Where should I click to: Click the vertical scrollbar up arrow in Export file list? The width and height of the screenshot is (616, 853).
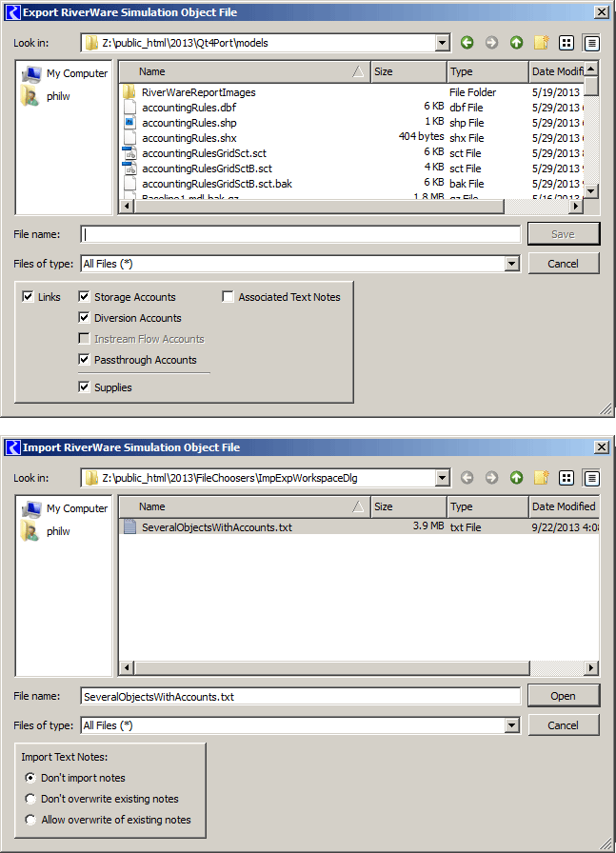(x=591, y=68)
